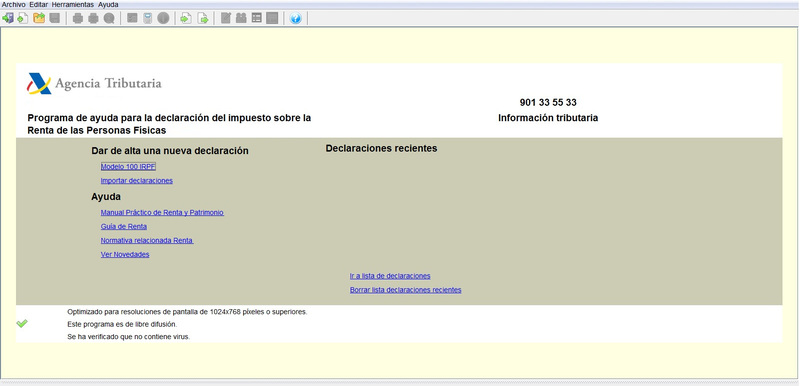Click the Información tributaria heading

point(548,118)
